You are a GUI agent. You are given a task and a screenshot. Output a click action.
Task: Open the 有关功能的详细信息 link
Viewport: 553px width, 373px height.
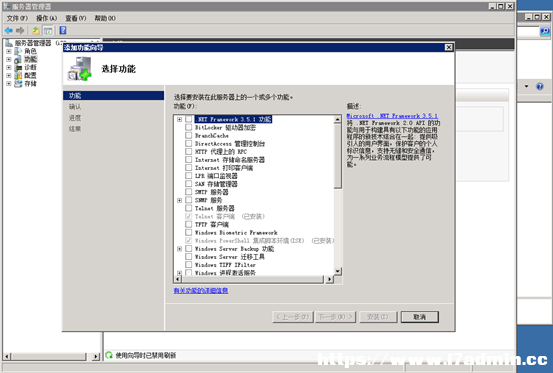point(201,291)
